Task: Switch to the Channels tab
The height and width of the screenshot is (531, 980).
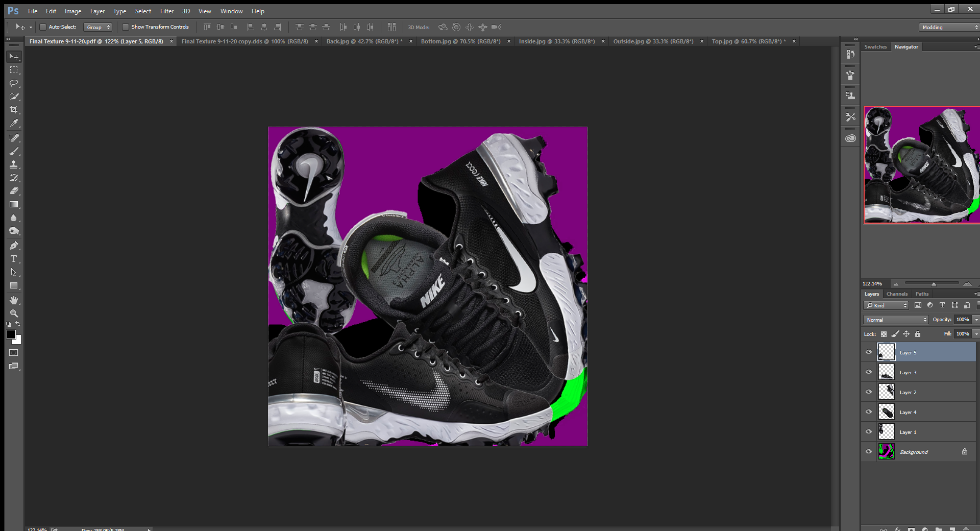Action: 897,294
